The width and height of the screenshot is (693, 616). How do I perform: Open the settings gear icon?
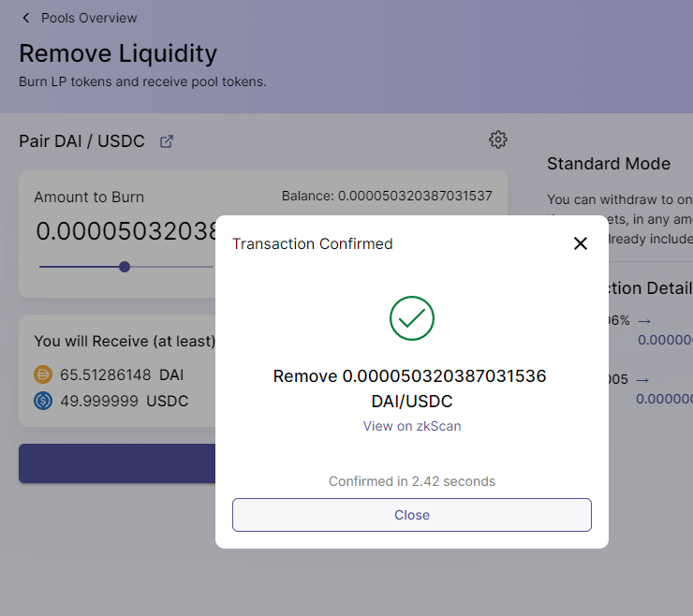pos(498,139)
